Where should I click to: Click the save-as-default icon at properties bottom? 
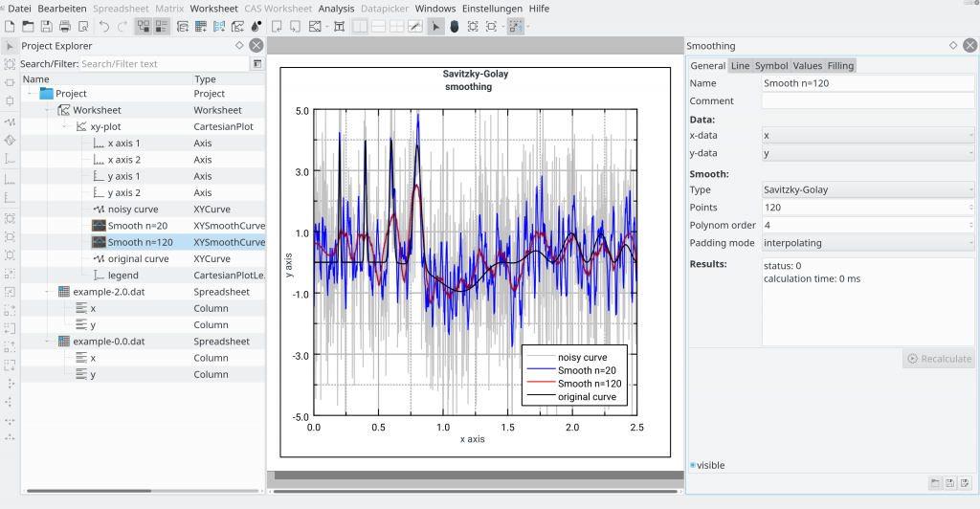pyautogui.click(x=965, y=483)
